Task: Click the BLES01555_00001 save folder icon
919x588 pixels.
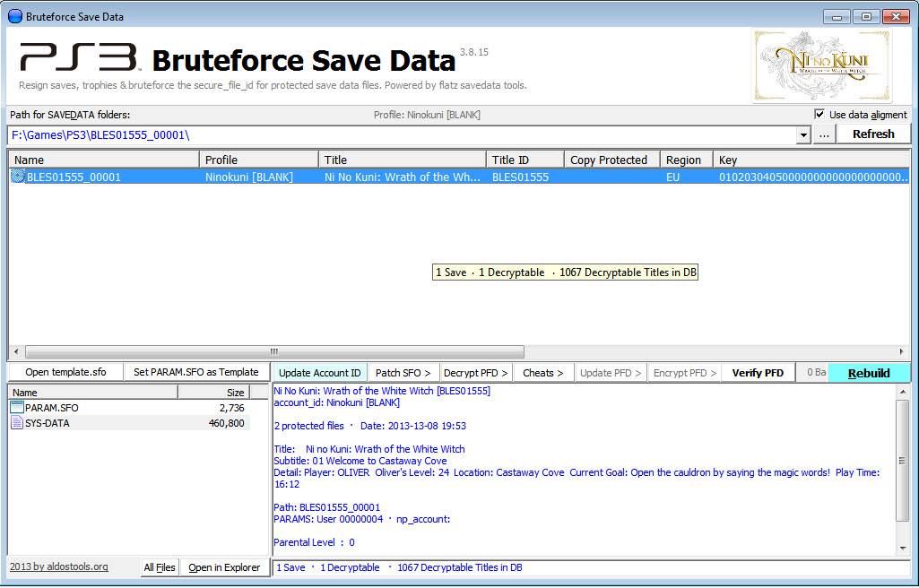Action: (18, 177)
